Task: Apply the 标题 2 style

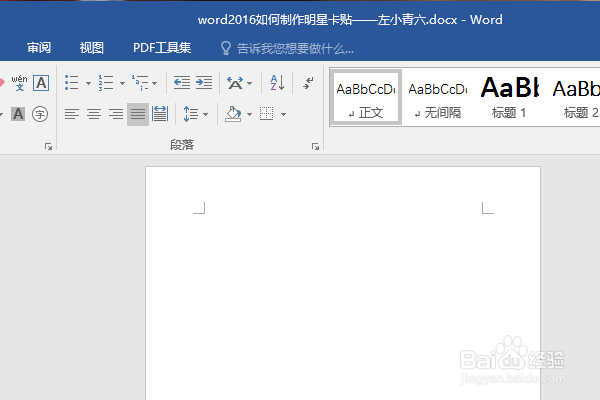Action: [576, 97]
